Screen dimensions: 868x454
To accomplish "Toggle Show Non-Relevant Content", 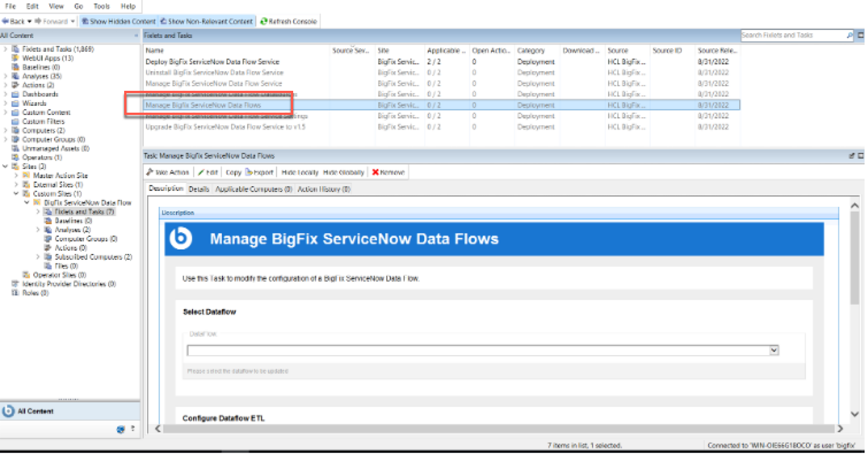I will [207, 21].
